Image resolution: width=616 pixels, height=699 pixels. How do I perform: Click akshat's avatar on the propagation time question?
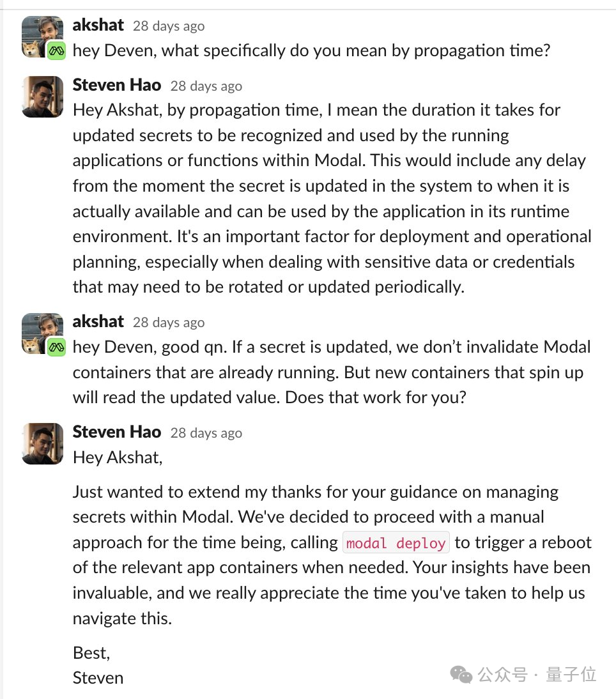pyautogui.click(x=40, y=35)
